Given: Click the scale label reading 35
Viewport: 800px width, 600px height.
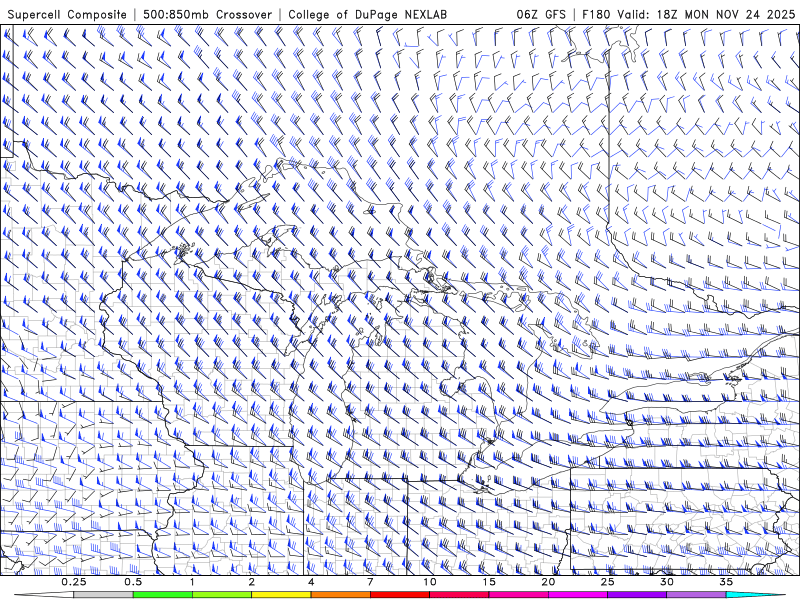Looking at the screenshot, I should coord(726,582).
